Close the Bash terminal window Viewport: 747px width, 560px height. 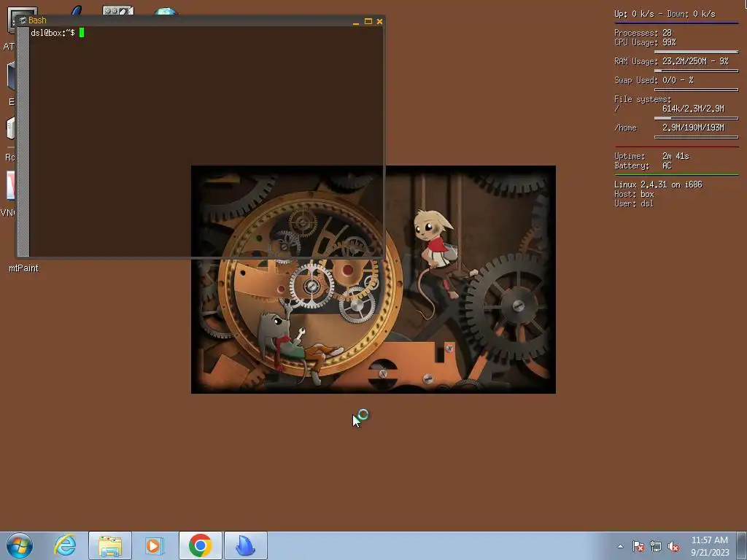click(379, 21)
